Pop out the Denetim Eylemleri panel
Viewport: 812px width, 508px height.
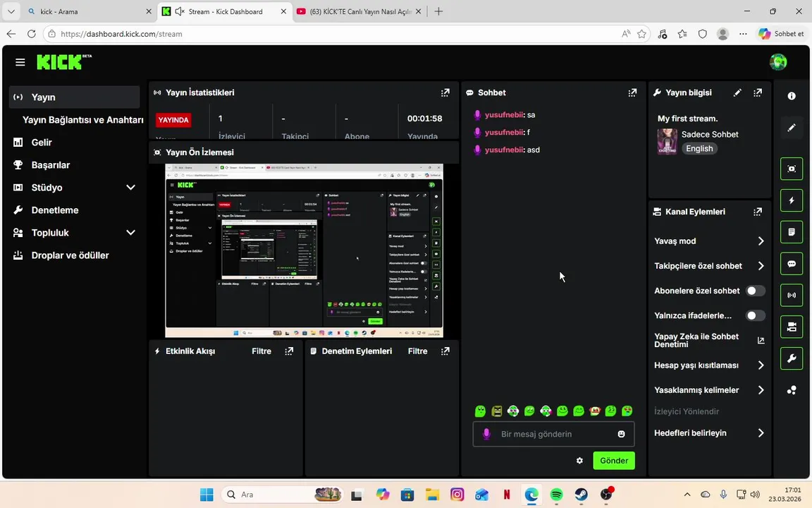pyautogui.click(x=445, y=351)
